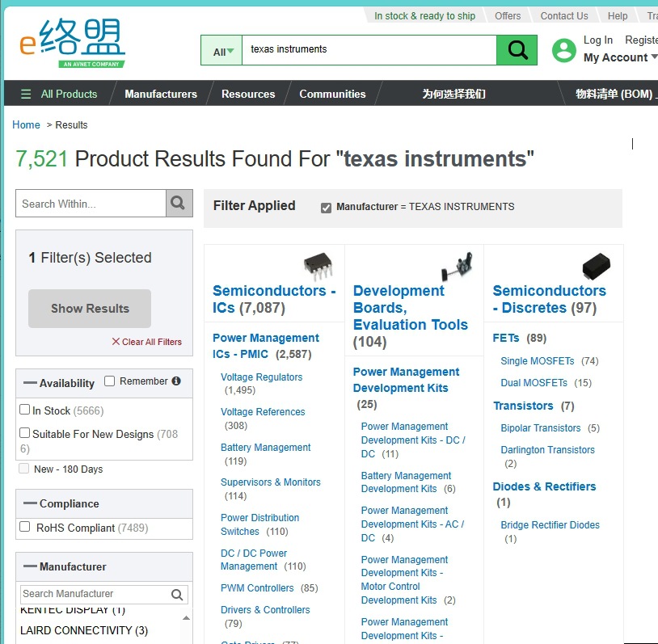
Task: Click the Search Within magnifier icon
Action: coord(179,203)
